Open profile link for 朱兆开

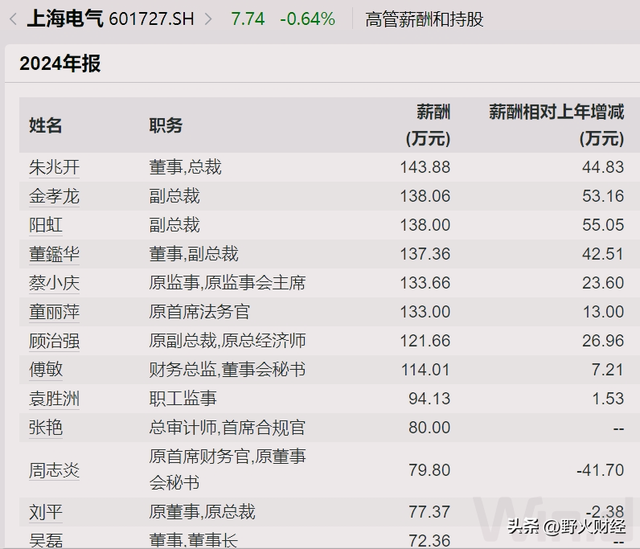pos(54,167)
